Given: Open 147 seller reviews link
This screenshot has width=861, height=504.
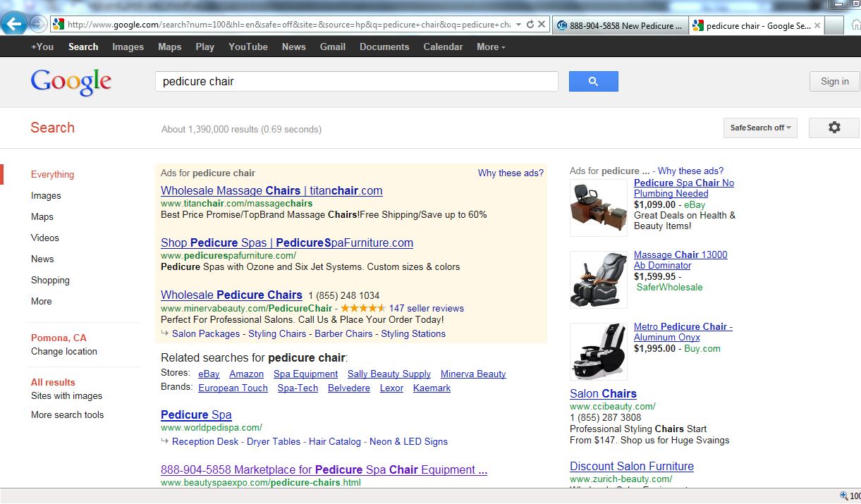Looking at the screenshot, I should point(426,308).
